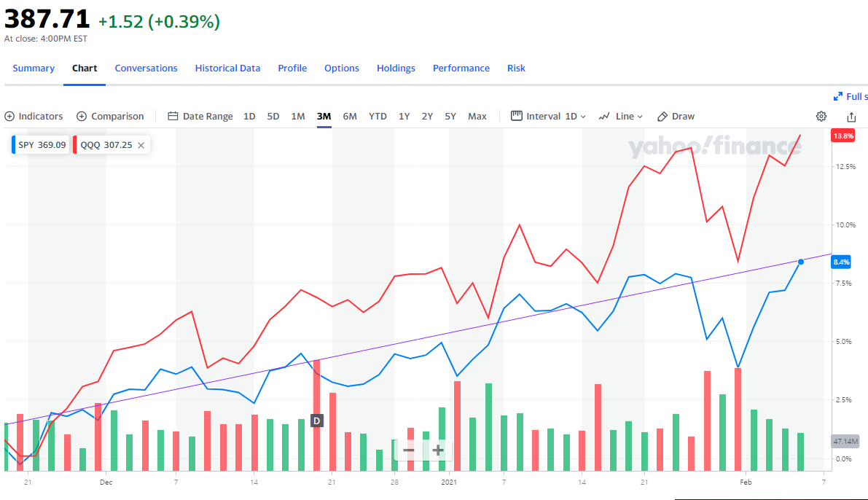Click the Feb date axis label
868x500 pixels.
click(x=746, y=483)
